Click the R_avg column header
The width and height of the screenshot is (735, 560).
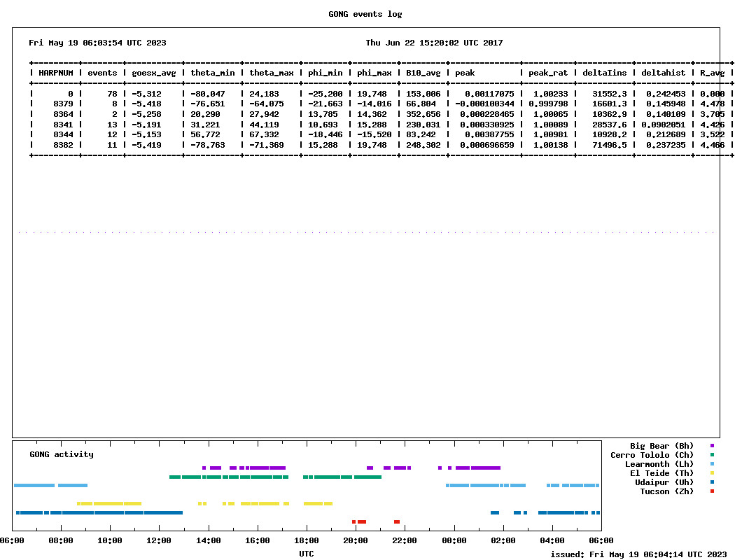click(x=713, y=73)
